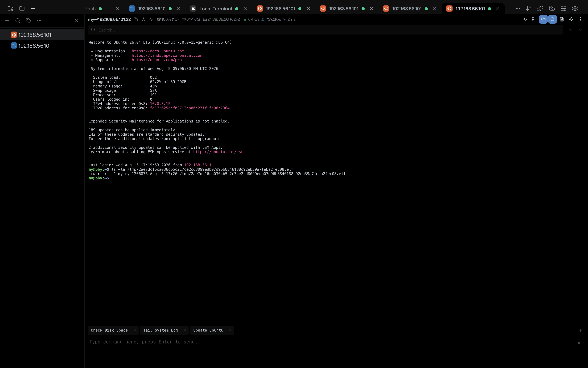Add a new host with plus icon
This screenshot has height=368, width=588.
coord(7,21)
